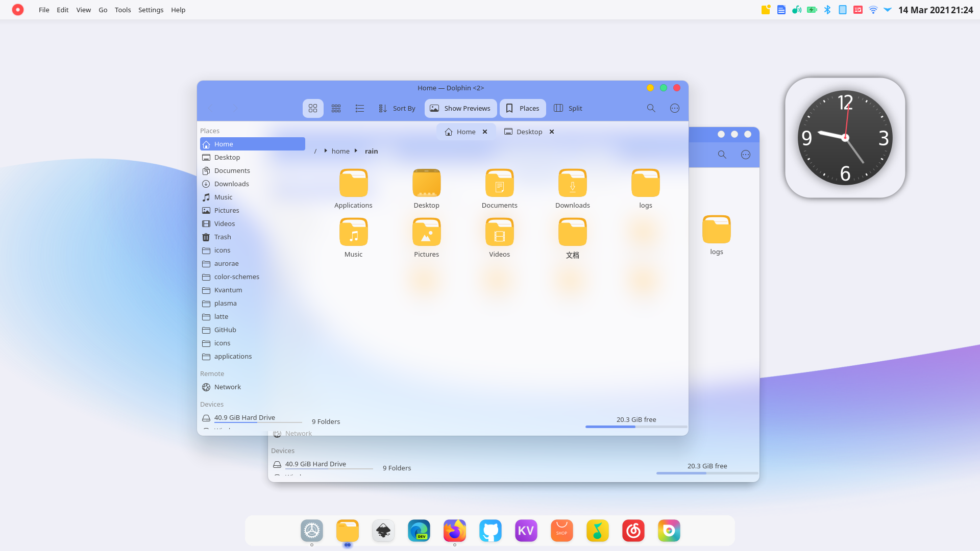Expand the breadcrumb arrow before home
This screenshot has height=551, width=980.
(326, 151)
